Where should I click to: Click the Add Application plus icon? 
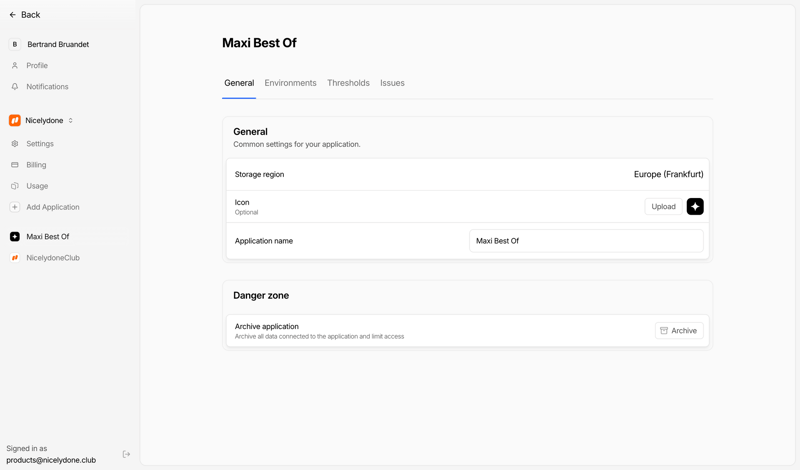[x=15, y=207]
